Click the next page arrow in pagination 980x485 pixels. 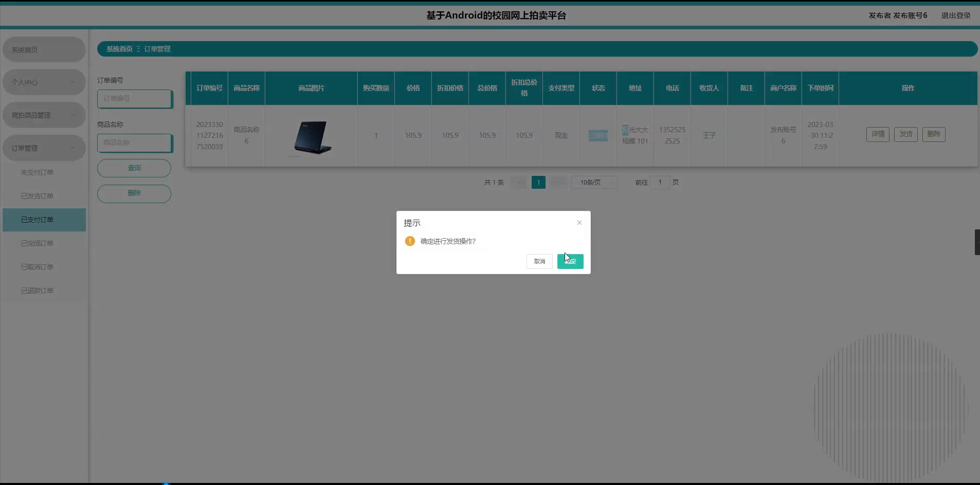[558, 182]
